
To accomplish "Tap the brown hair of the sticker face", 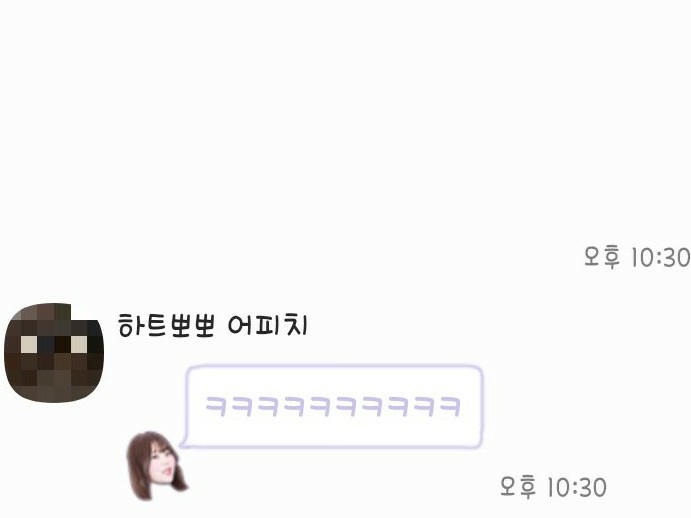I will [137, 458].
